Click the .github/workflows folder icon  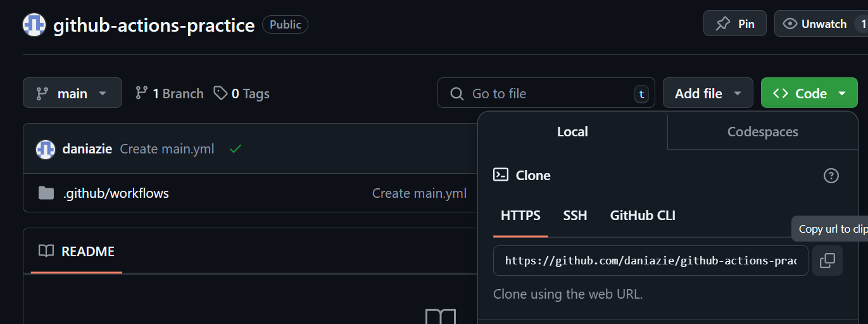coord(46,193)
